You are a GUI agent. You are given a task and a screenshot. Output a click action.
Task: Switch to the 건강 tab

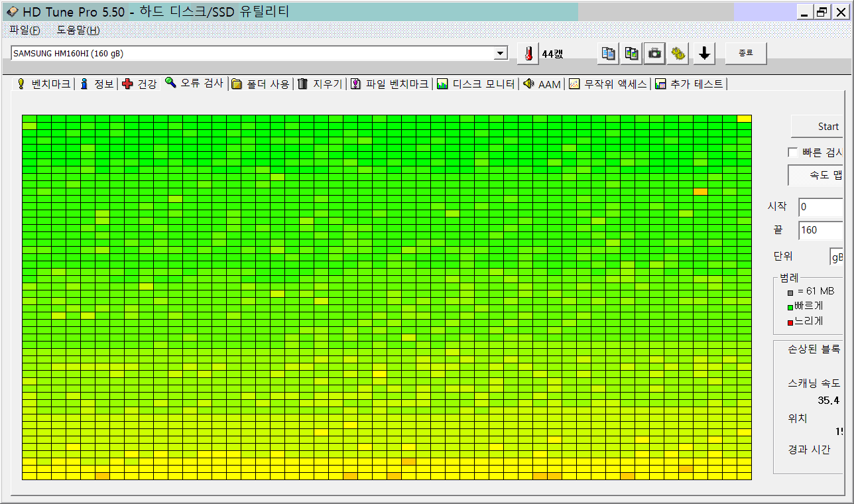click(140, 84)
